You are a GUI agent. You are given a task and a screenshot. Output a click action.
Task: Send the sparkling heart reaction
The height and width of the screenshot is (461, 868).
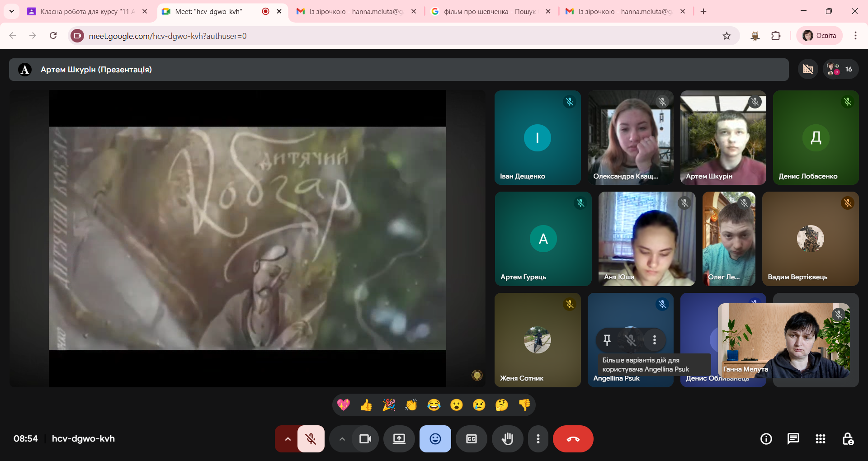344,405
